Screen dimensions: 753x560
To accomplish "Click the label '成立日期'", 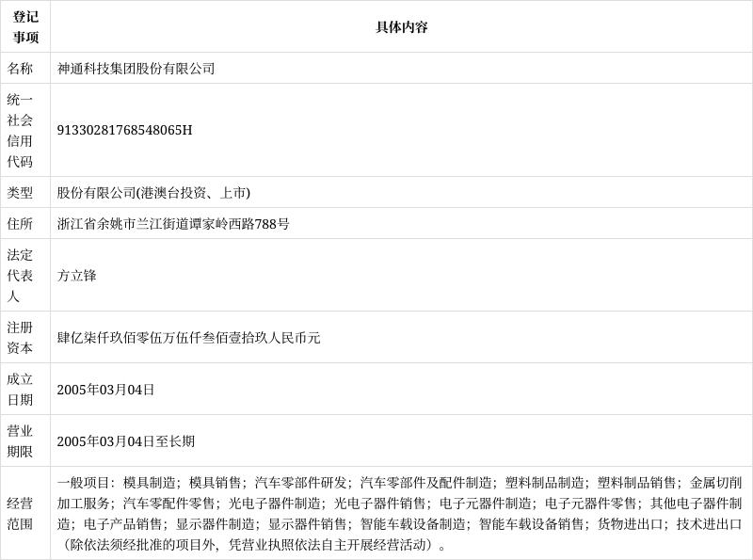I will pyautogui.click(x=20, y=390).
